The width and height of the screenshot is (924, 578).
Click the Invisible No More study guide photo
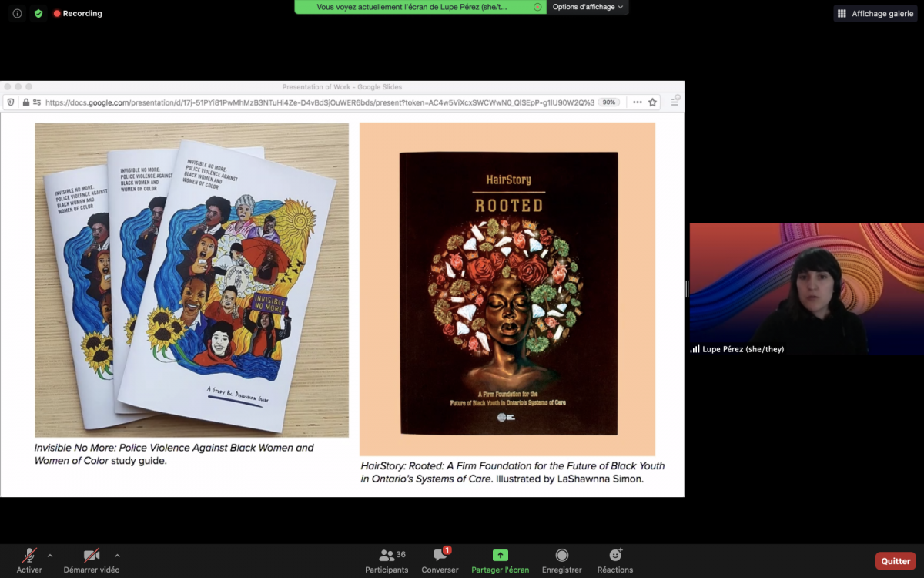[192, 280]
